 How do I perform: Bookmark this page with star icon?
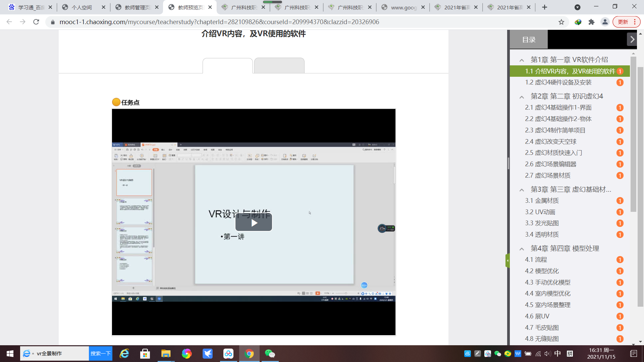click(561, 22)
